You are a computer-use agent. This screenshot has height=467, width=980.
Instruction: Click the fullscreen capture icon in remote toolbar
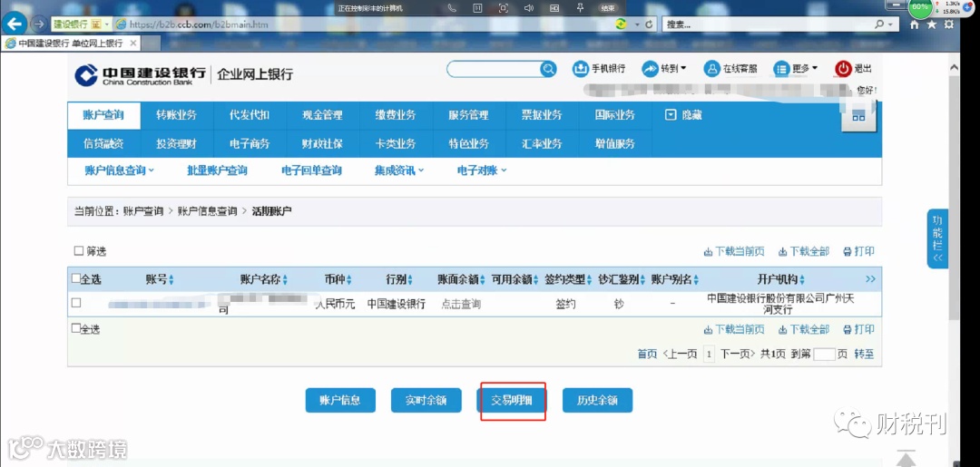click(x=503, y=8)
